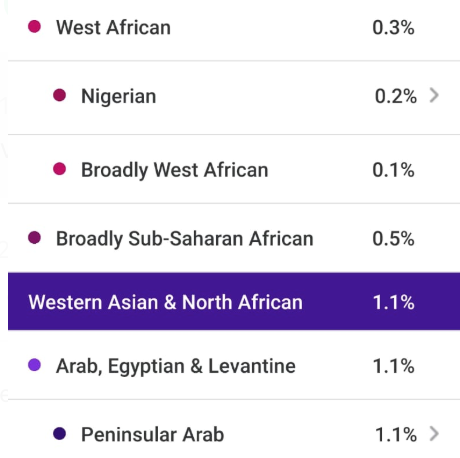The width and height of the screenshot is (460, 458).
Task: Click the West African pink color dot
Action: (34, 26)
